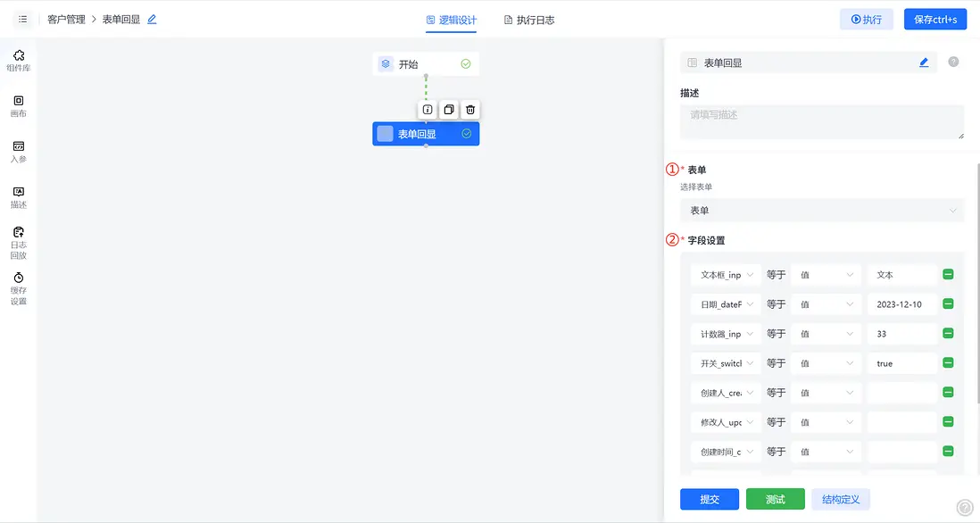The width and height of the screenshot is (980, 523).
Task: Duplicate the 表单回显 node using the copy icon
Action: click(449, 109)
